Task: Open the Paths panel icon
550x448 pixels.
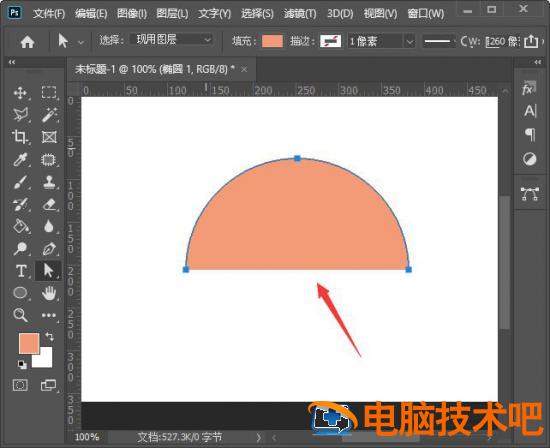Action: 529,194
